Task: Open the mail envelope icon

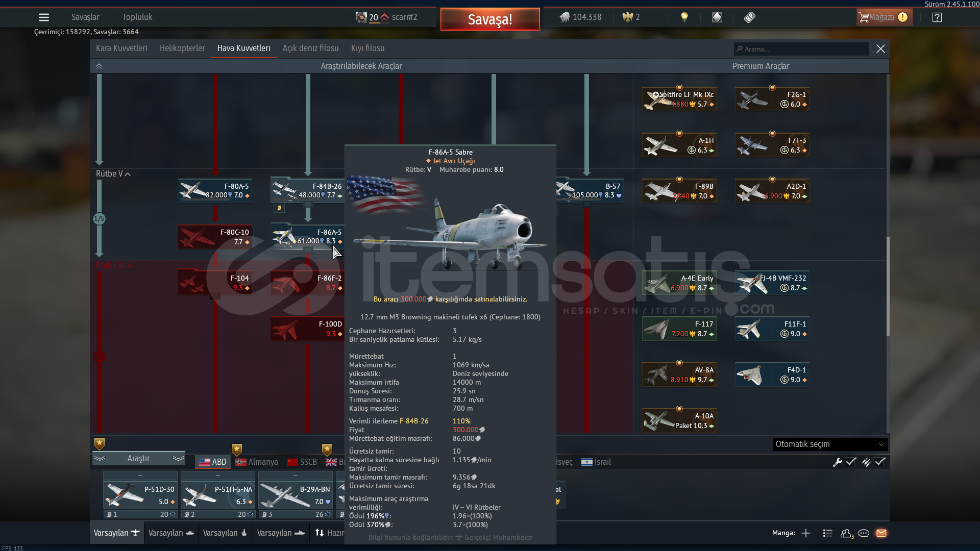Action: tap(881, 533)
